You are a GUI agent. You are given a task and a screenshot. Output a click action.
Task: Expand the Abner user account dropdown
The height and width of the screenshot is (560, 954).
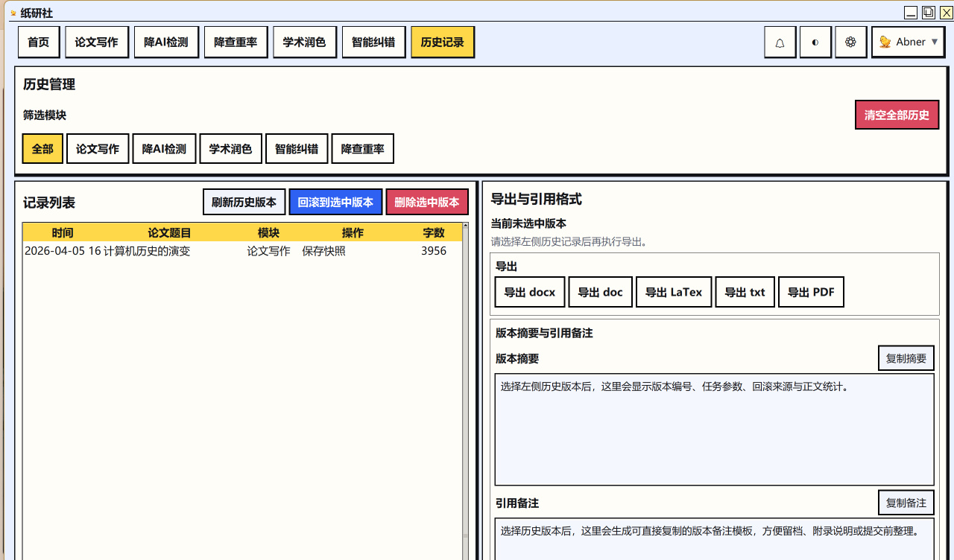(908, 42)
